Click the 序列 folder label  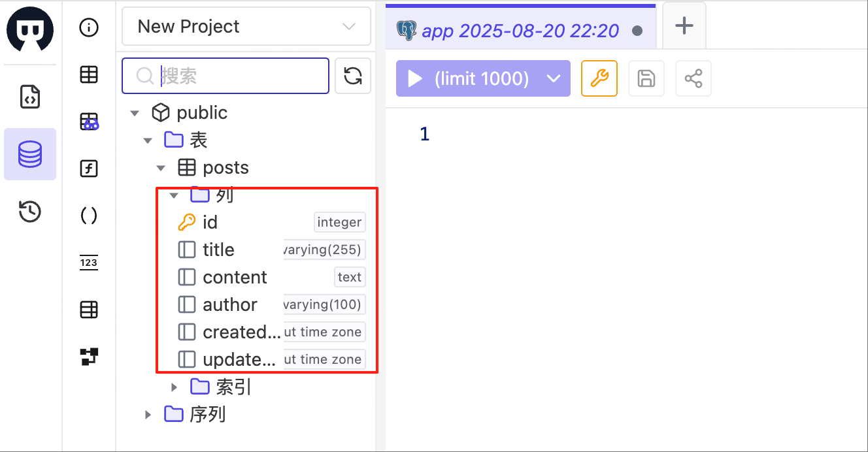click(208, 414)
